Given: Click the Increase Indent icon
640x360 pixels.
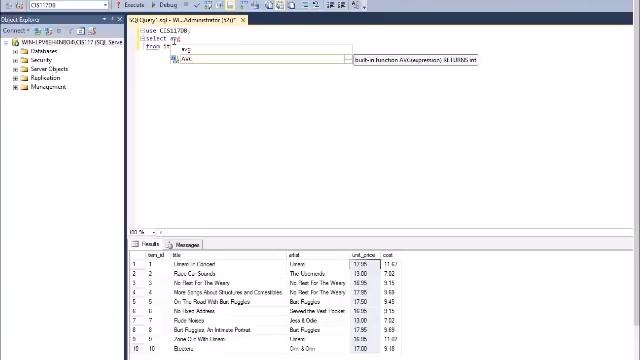Looking at the screenshot, I should [x=342, y=5].
